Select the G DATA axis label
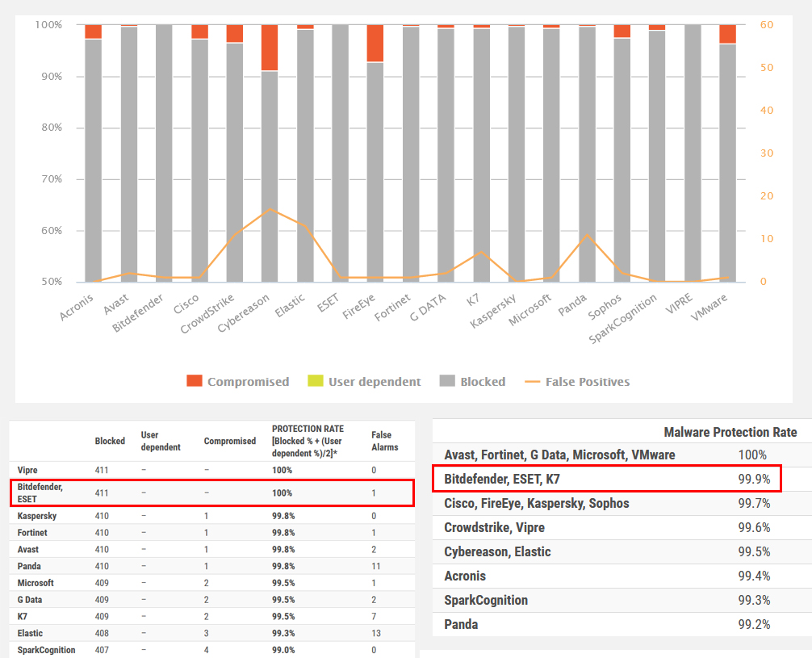812x658 pixels. [428, 308]
